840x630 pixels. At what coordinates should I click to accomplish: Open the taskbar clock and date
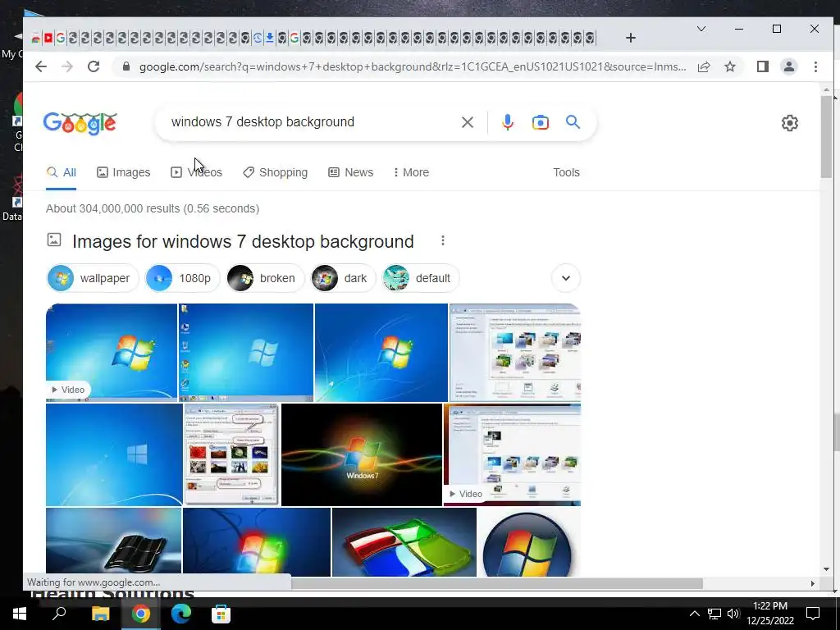pyautogui.click(x=770, y=614)
